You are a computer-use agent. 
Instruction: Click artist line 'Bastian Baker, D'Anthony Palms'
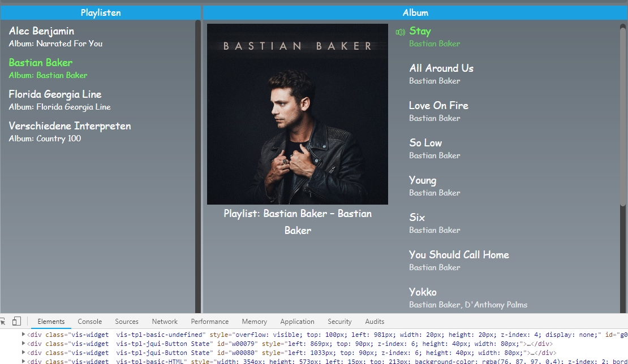pos(468,305)
